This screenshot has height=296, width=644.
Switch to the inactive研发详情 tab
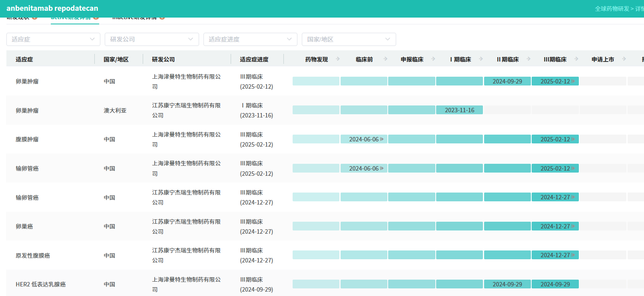pos(134,18)
